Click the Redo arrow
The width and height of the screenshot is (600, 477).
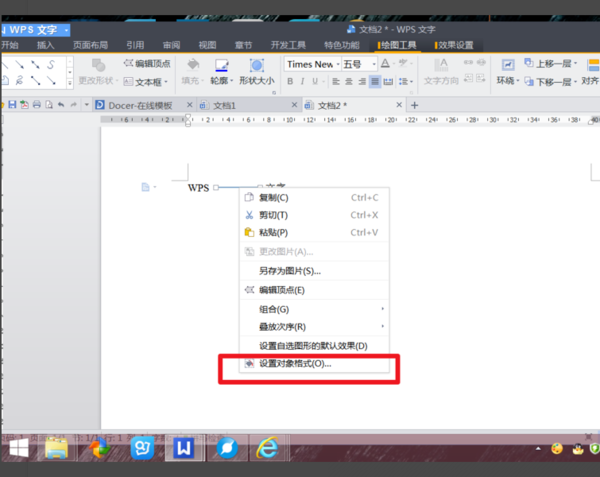coord(73,104)
